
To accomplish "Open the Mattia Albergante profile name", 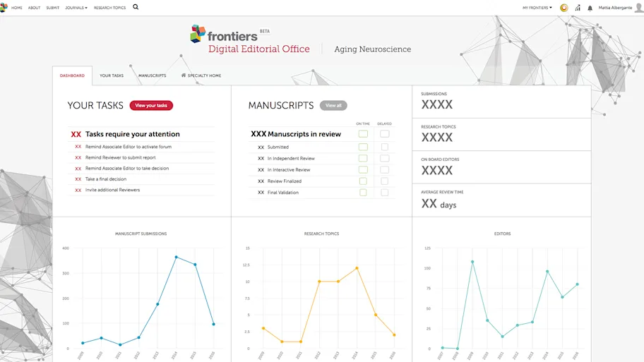I will (x=615, y=8).
